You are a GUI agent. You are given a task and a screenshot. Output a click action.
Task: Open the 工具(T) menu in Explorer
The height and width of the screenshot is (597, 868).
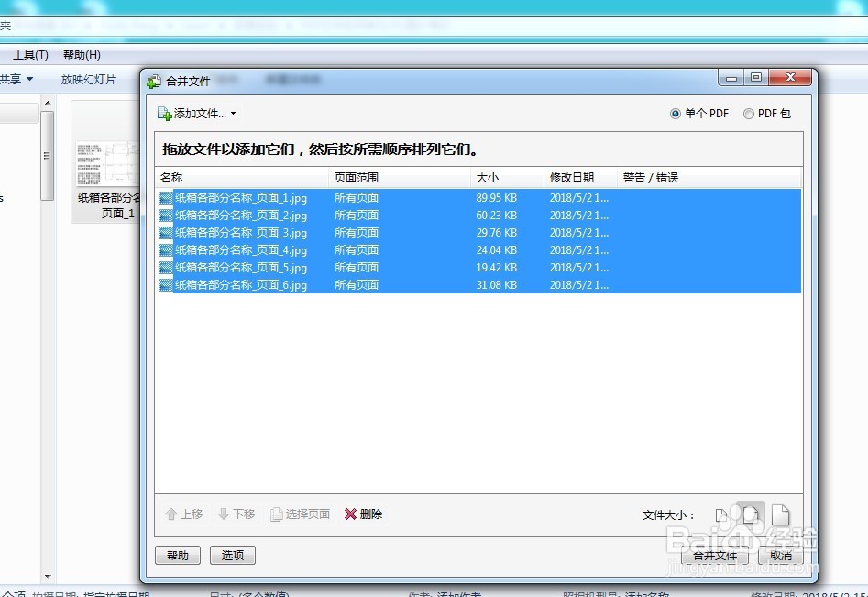click(x=30, y=55)
